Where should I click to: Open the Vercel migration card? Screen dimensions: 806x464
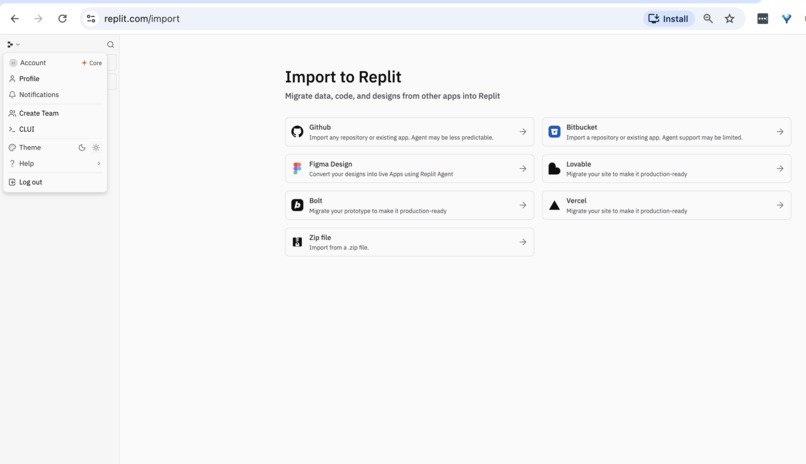pyautogui.click(x=667, y=206)
